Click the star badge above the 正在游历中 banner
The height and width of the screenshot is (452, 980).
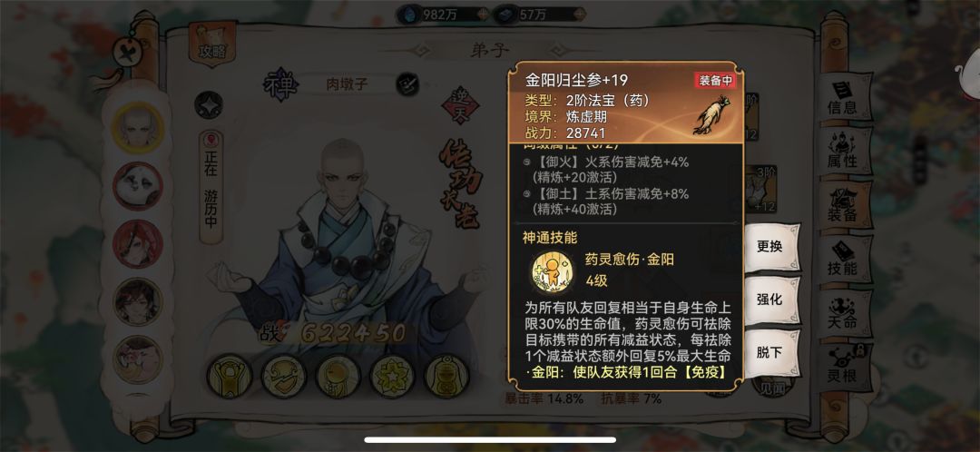click(x=209, y=105)
